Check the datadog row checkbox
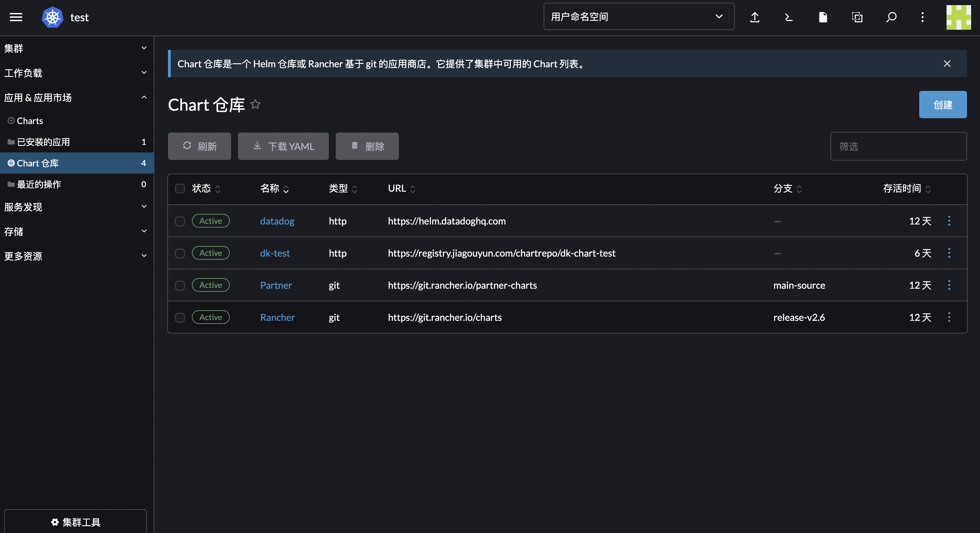 coord(180,221)
